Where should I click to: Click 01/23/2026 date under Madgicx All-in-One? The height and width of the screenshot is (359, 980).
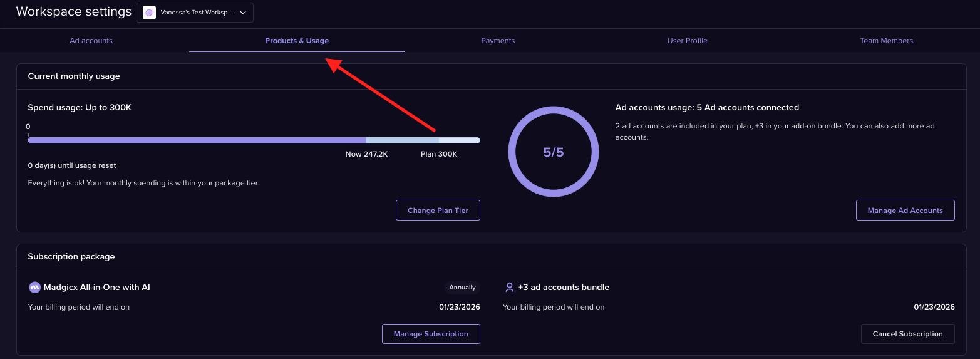(459, 307)
